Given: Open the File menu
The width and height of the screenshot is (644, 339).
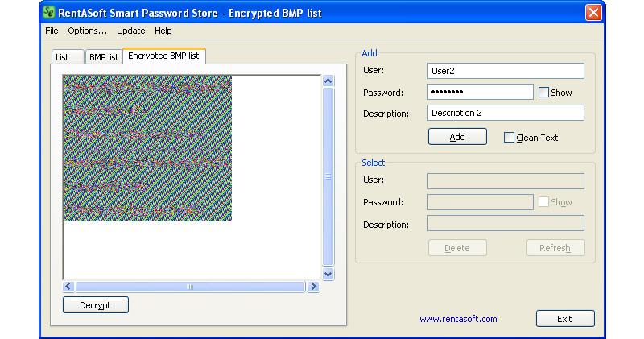Looking at the screenshot, I should 52,31.
